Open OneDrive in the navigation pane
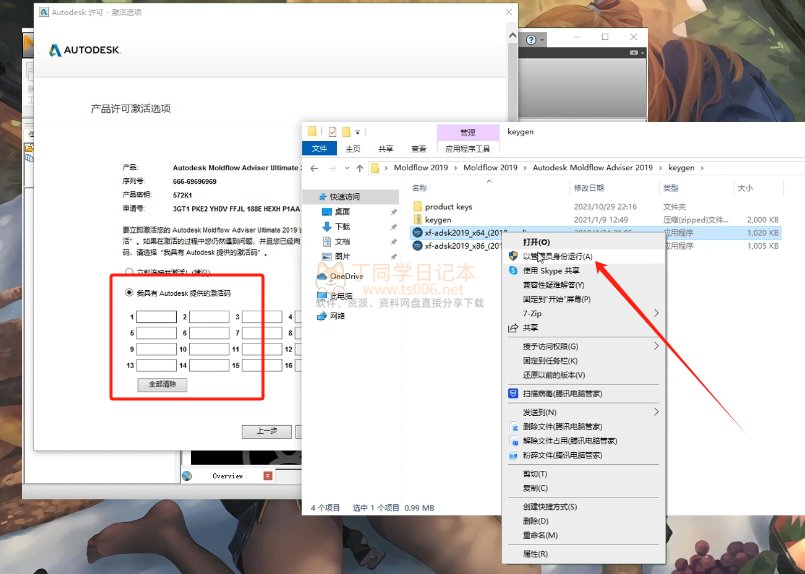This screenshot has height=574, width=805. (x=345, y=276)
